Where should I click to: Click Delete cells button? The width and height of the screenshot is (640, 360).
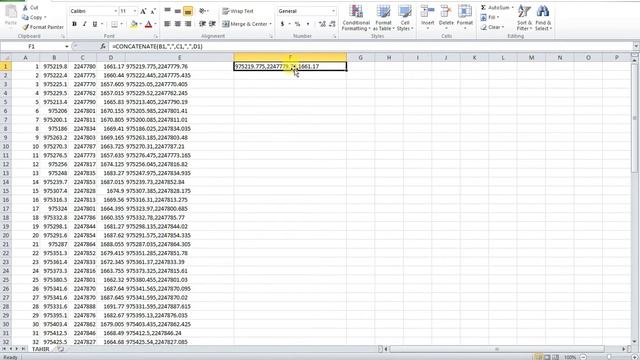click(x=446, y=16)
